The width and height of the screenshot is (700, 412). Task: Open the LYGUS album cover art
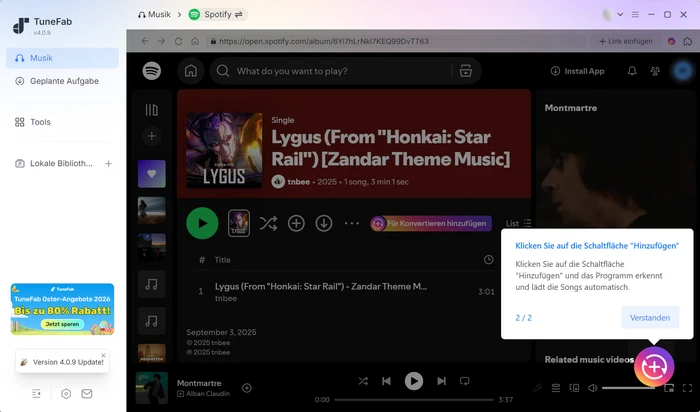224,150
